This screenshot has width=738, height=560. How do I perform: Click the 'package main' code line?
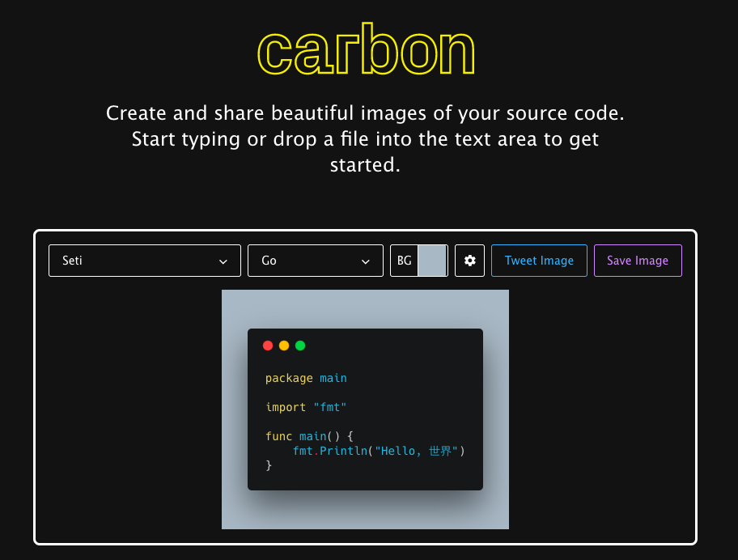(306, 378)
